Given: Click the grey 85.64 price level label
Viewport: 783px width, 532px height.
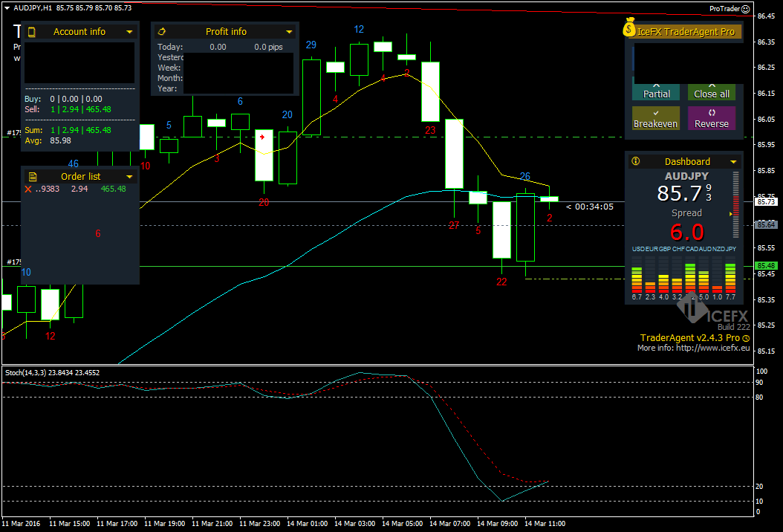Looking at the screenshot, I should pos(766,225).
